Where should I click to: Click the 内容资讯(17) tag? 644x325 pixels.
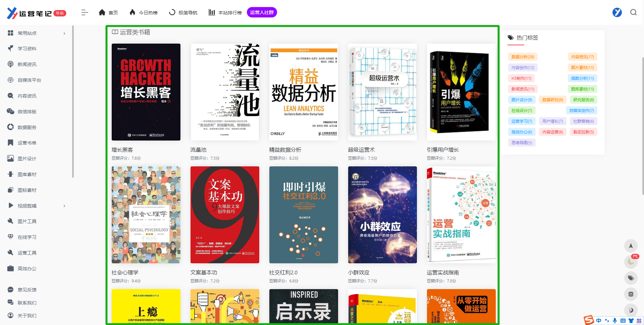[582, 57]
